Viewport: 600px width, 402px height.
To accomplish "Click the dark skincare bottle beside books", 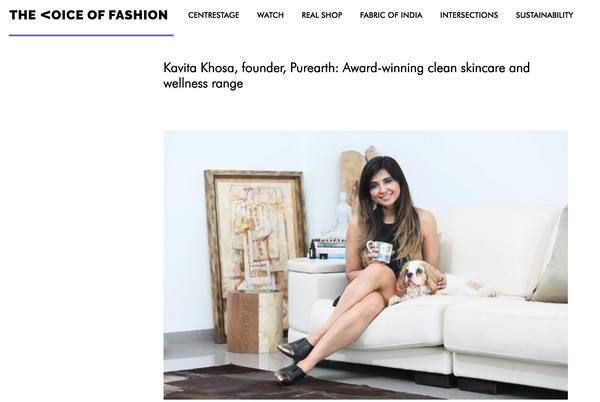I will (312, 250).
